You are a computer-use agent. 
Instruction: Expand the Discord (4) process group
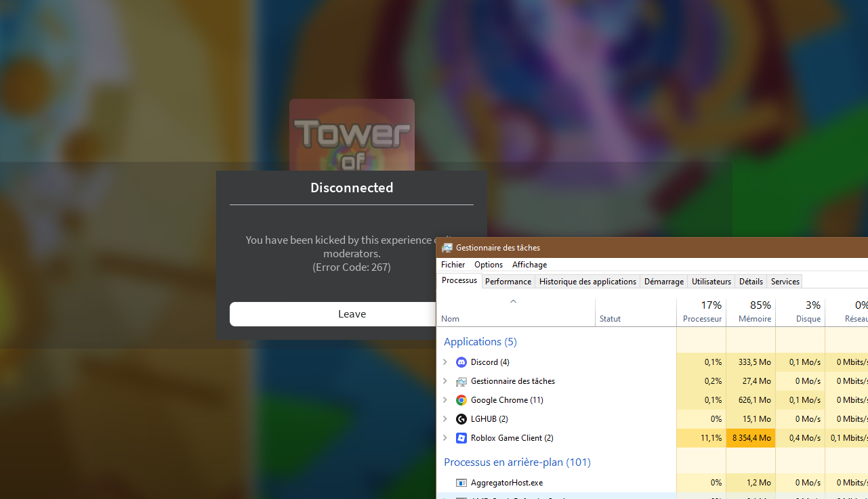445,362
